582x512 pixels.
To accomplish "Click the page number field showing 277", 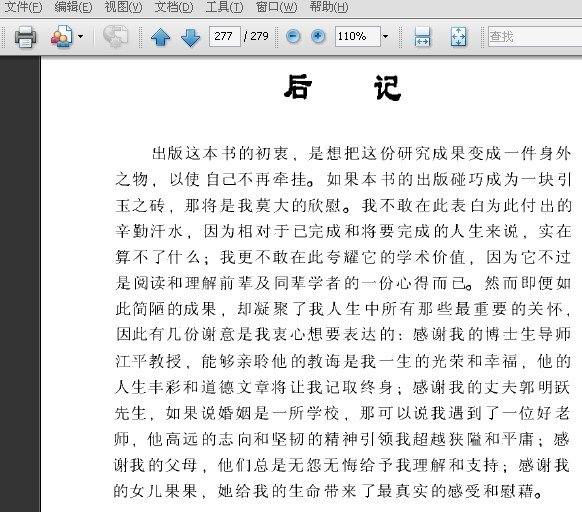I will [225, 36].
